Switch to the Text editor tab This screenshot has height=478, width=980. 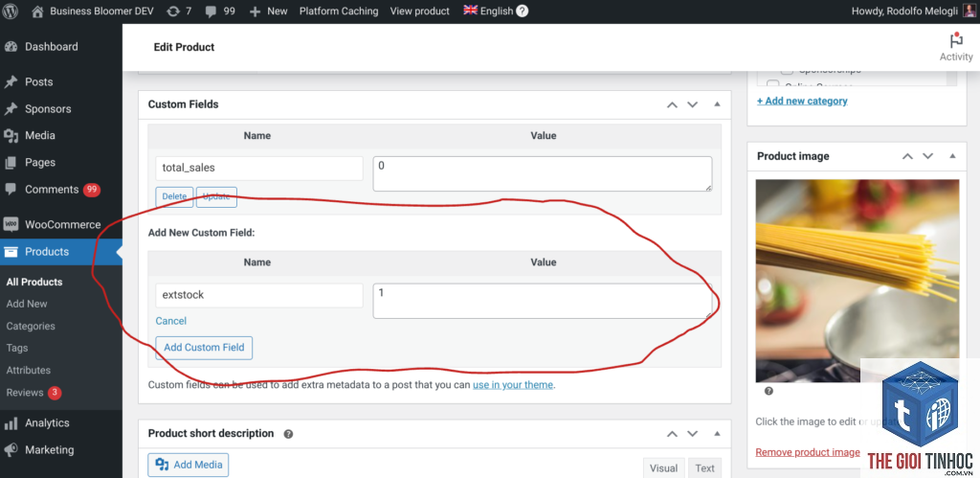point(704,468)
